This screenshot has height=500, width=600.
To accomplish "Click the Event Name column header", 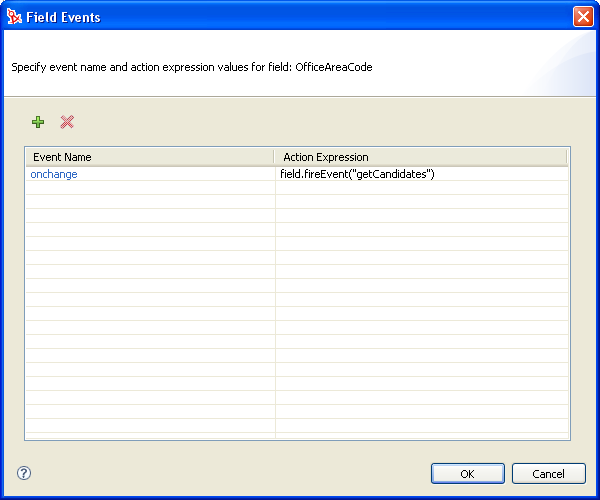I will click(150, 157).
